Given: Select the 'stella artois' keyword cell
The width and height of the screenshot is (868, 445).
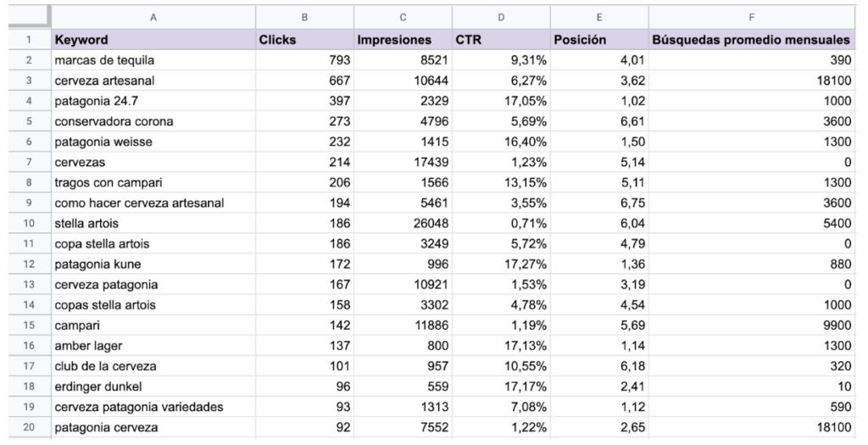Looking at the screenshot, I should pos(153,223).
